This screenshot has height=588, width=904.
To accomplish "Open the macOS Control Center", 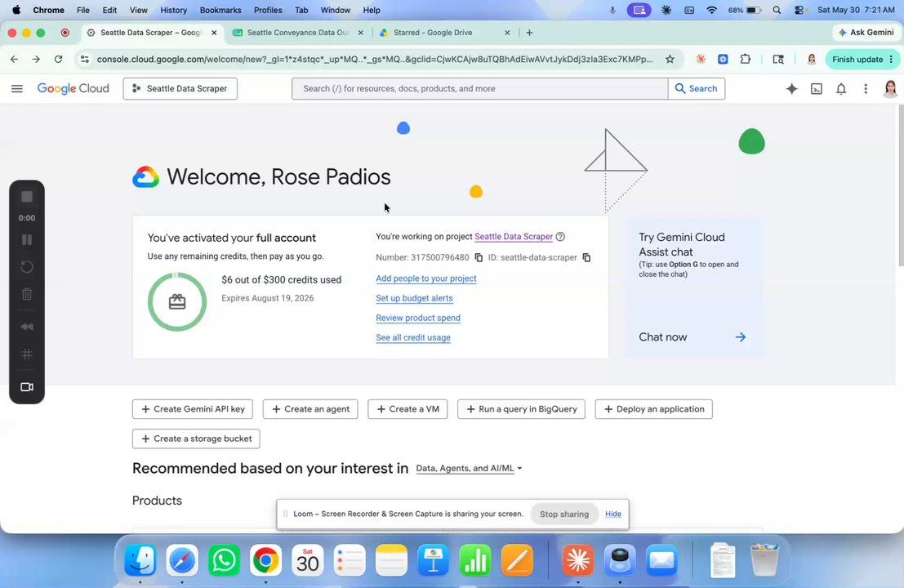I will point(799,11).
